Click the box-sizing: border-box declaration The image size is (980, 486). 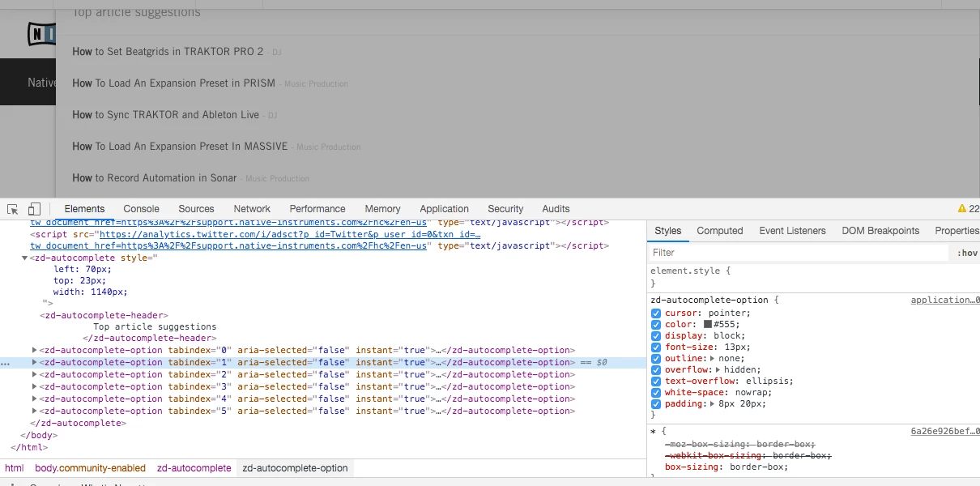[726, 467]
